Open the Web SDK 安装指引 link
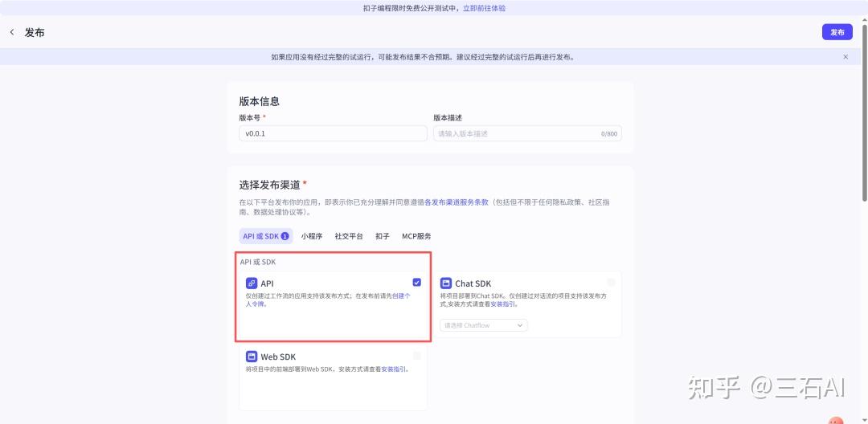The image size is (868, 424). pos(393,369)
